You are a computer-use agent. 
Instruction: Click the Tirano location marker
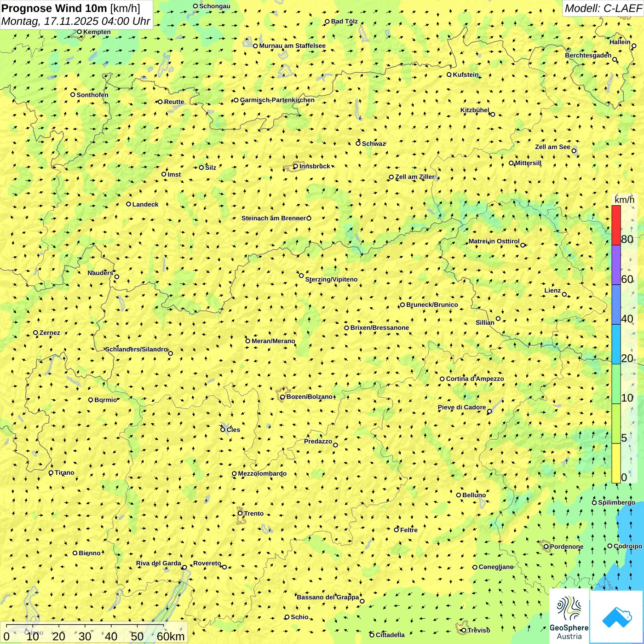coord(51,472)
